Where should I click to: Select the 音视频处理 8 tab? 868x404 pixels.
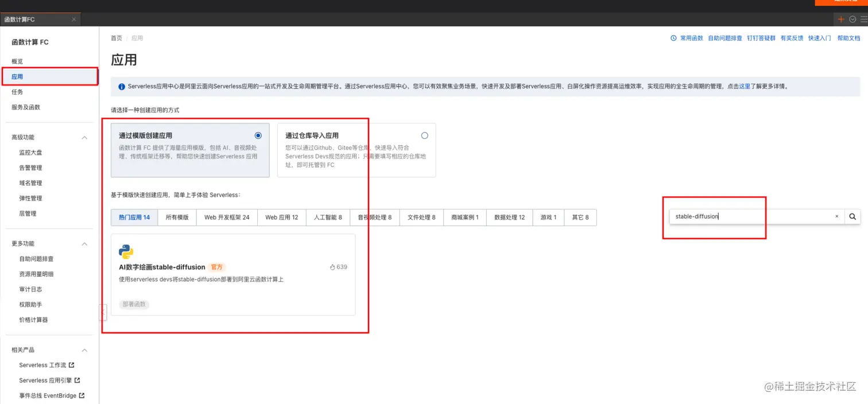tap(374, 217)
